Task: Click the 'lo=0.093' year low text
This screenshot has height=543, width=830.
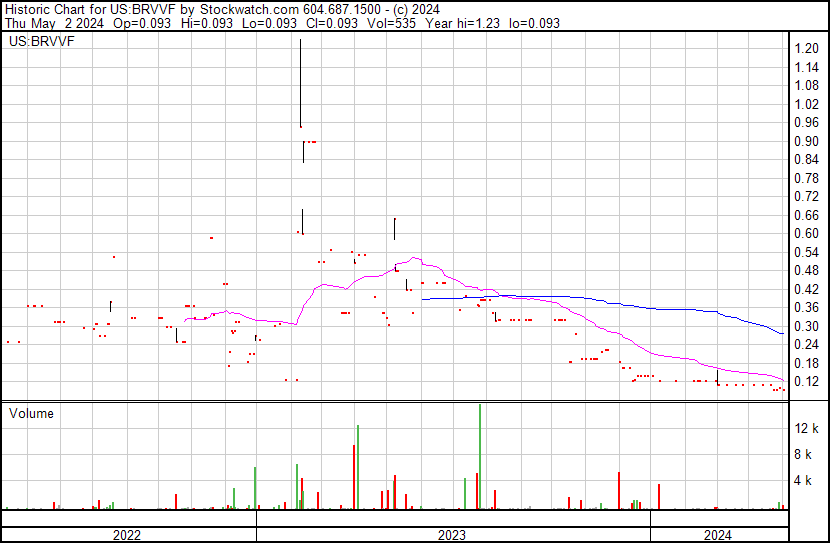Action: 534,23
